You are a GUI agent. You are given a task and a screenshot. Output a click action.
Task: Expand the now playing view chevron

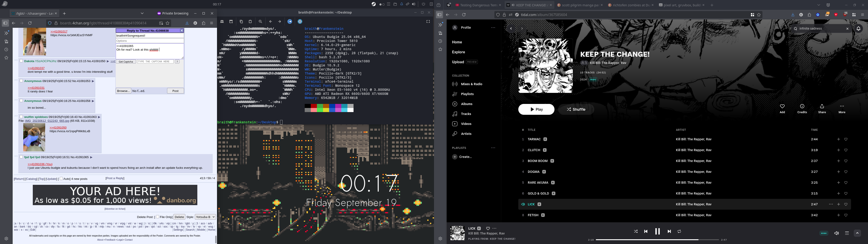(x=857, y=233)
